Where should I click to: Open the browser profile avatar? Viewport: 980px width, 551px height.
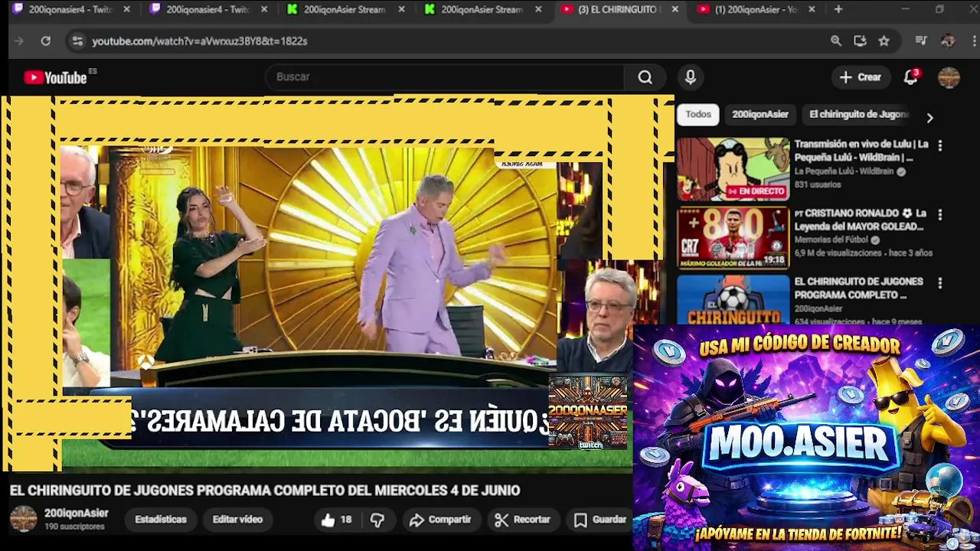(948, 41)
